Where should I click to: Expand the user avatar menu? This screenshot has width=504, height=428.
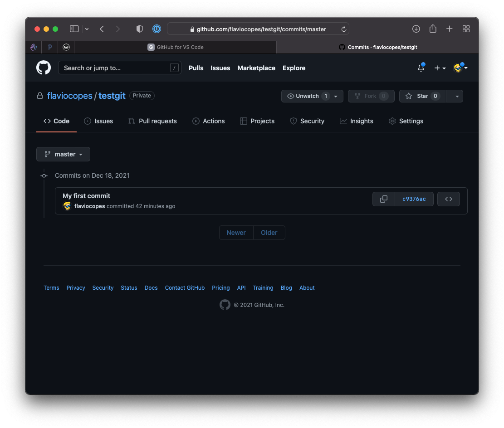[460, 68]
